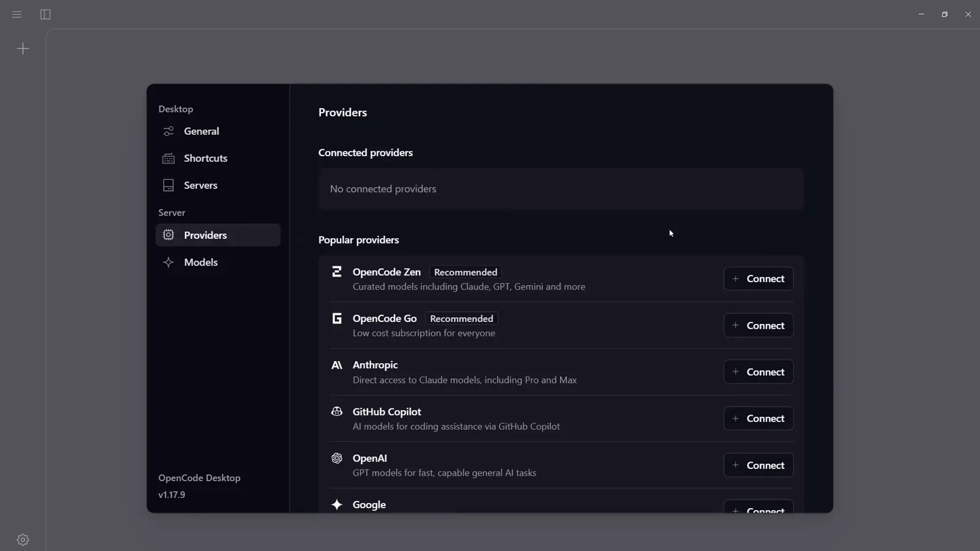
Task: Click 'Curated models including Claude' description
Action: [x=469, y=287]
